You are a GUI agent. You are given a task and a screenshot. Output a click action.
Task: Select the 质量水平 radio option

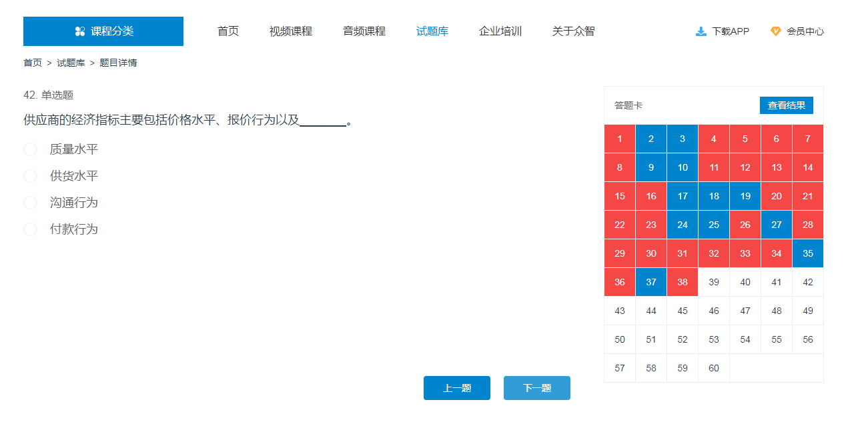tap(30, 149)
